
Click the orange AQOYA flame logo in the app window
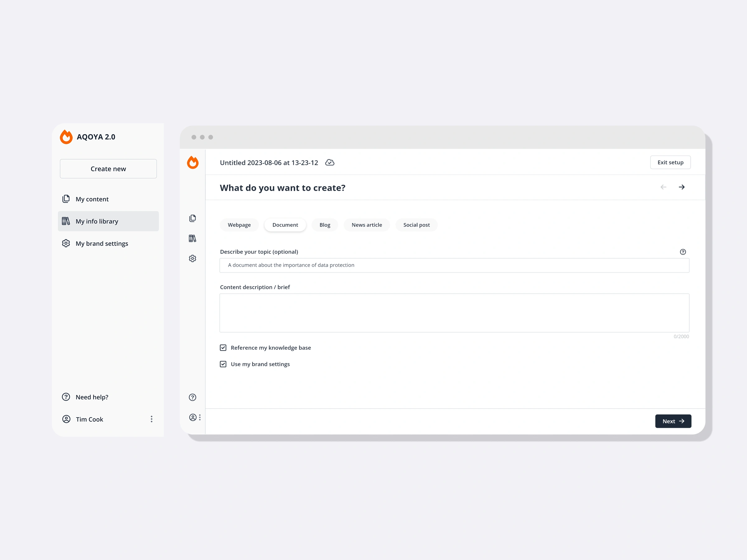[192, 162]
